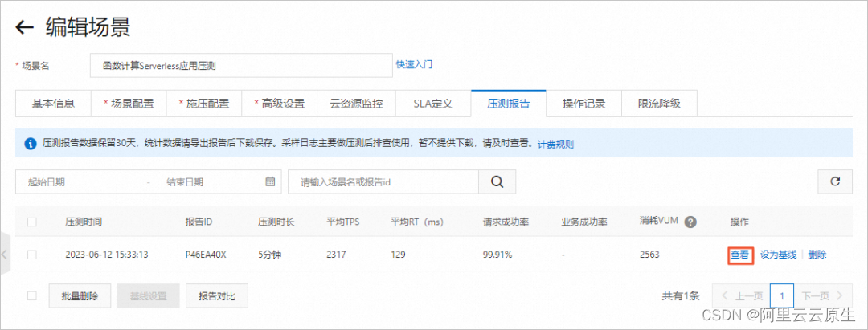The height and width of the screenshot is (330, 868).
Task: Expand the collapsed left sidebar handle
Action: (x=5, y=255)
